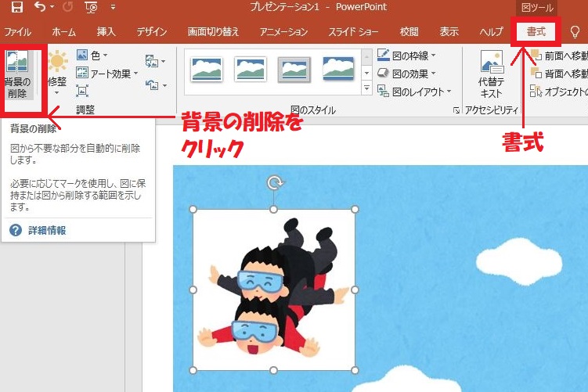The width and height of the screenshot is (588, 392).
Task: Click the rotation handle above the image
Action: [x=275, y=183]
